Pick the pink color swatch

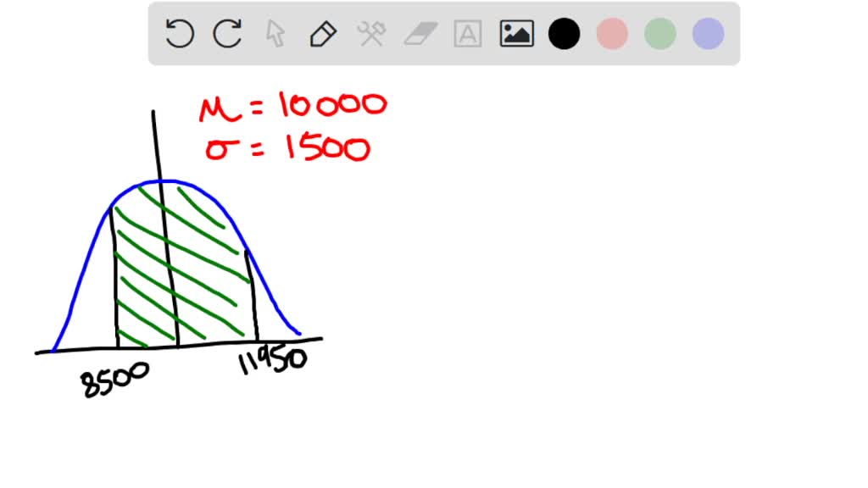612,34
